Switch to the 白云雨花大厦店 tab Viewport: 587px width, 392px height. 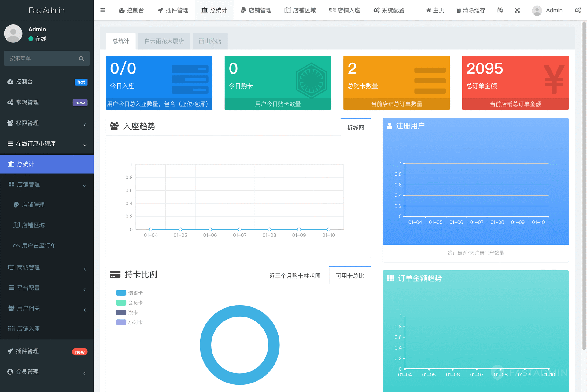164,41
